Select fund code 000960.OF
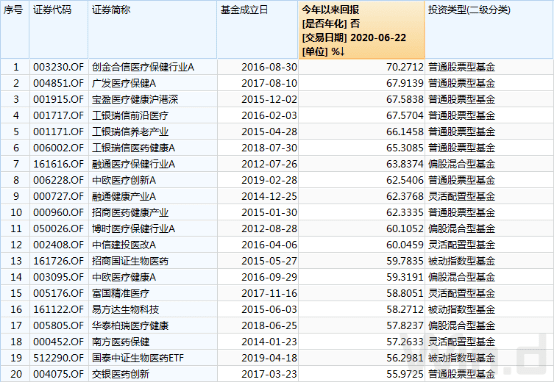Viewport: 554px width, 383px height. pyautogui.click(x=59, y=213)
